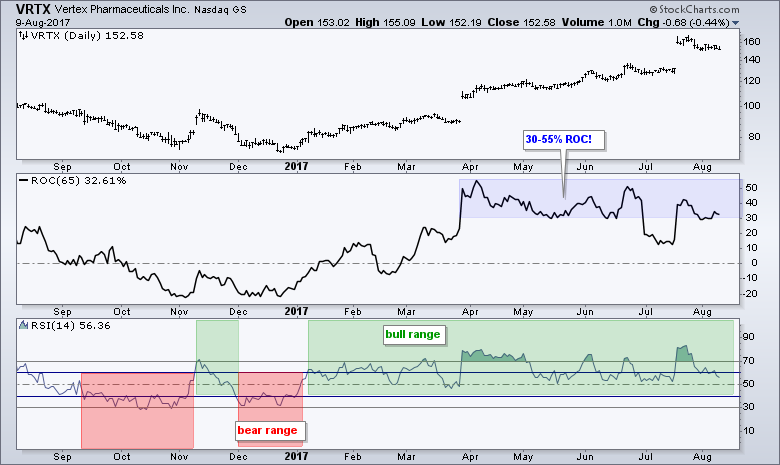Click the ROC(65) black line legend marker

pos(23,181)
